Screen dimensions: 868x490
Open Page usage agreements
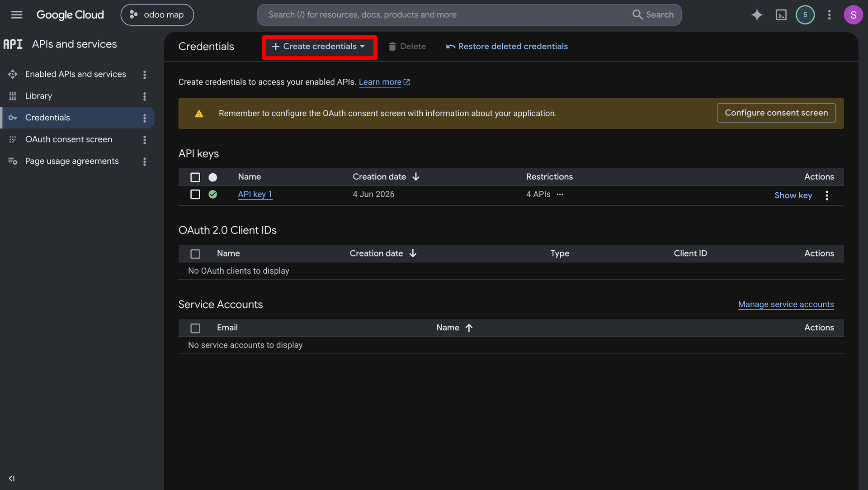72,161
